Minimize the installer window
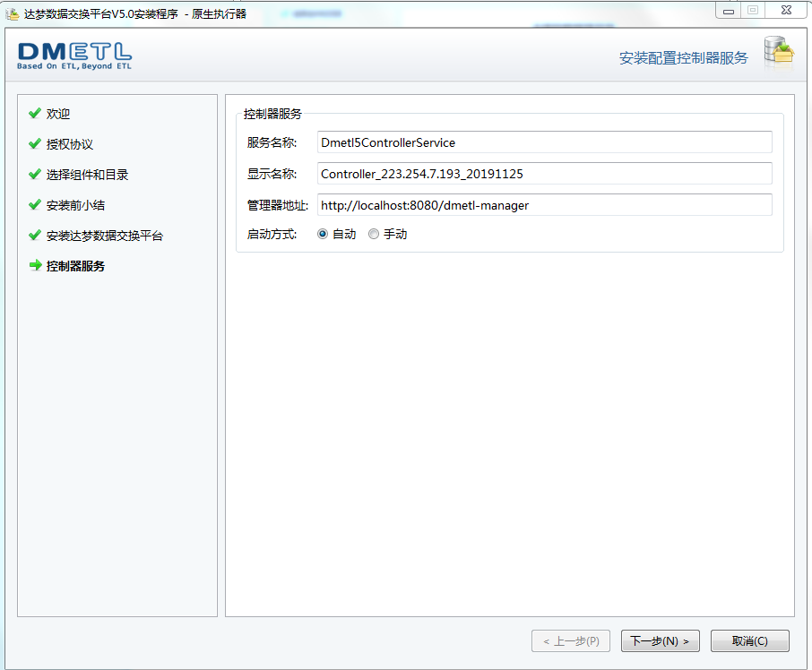Screen dimensions: 812x670 729,11
